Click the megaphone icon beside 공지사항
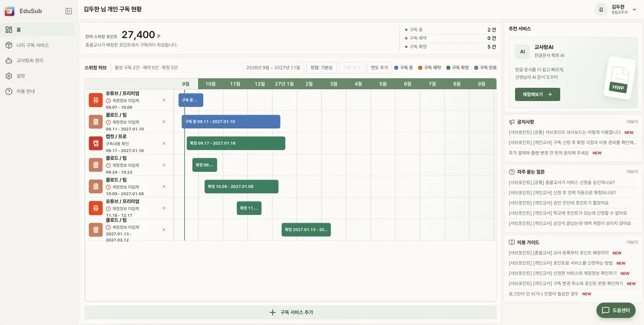Image resolution: width=644 pixels, height=325 pixels. (x=512, y=122)
